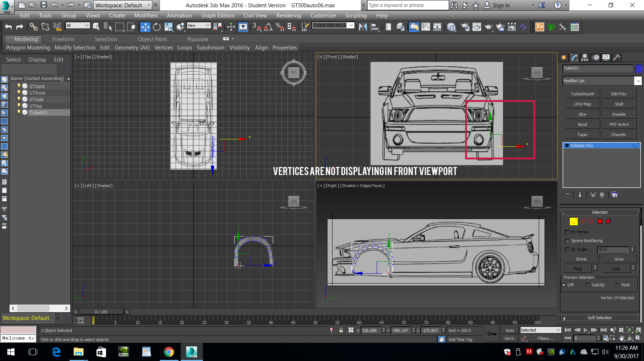Click the Mirror tool icon
Viewport: 644px width, 361px height.
(x=363, y=27)
